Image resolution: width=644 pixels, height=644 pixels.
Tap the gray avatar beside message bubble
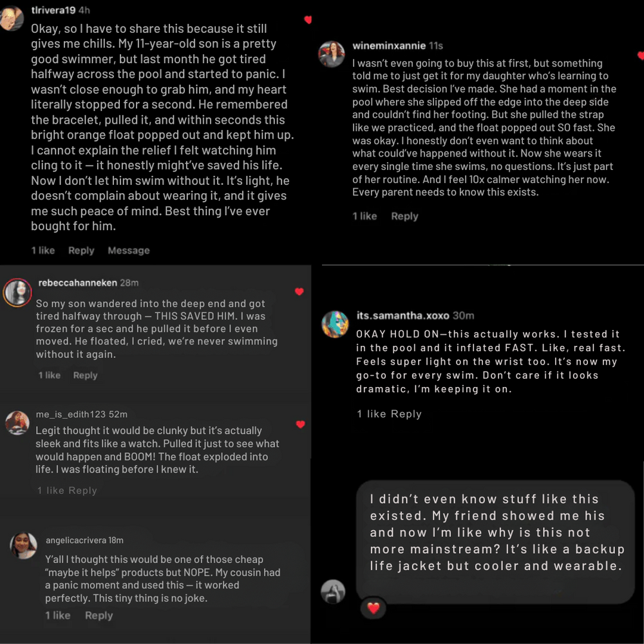click(333, 591)
